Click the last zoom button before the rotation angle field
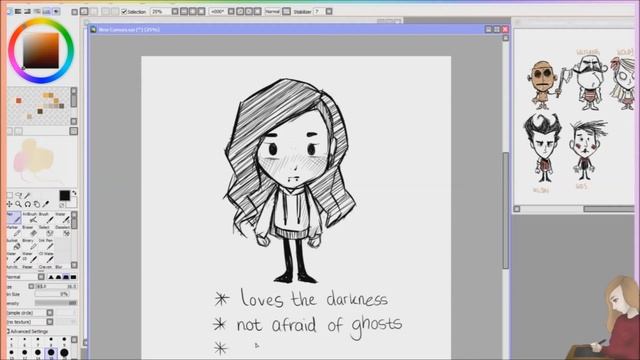Viewport: 640px width, 360px height. [201, 12]
